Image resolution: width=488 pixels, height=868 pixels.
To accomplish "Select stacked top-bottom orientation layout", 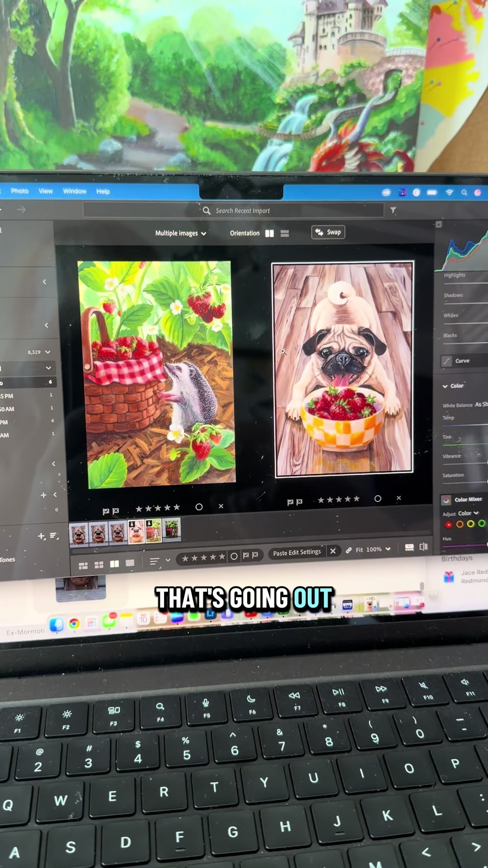I will [x=285, y=233].
